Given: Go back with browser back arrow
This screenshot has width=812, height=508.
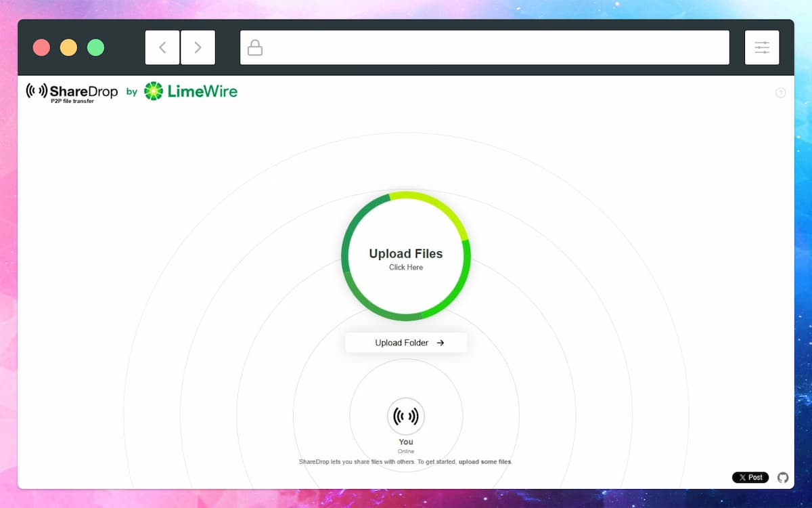Looking at the screenshot, I should click(162, 47).
